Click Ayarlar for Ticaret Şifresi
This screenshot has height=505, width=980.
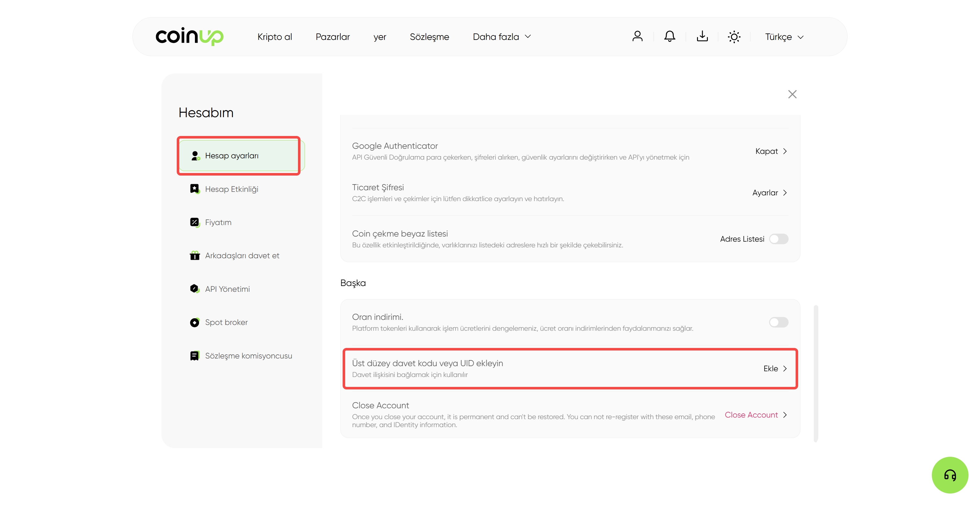(x=765, y=193)
